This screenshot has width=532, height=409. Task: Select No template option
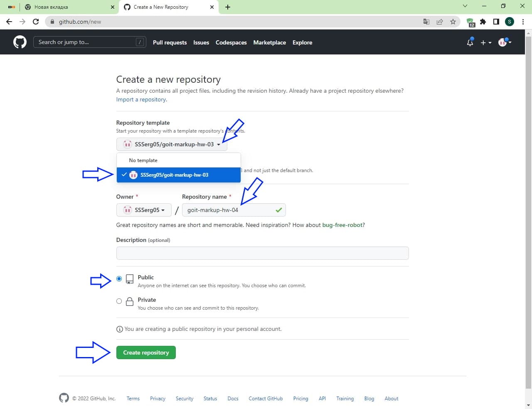click(x=179, y=160)
